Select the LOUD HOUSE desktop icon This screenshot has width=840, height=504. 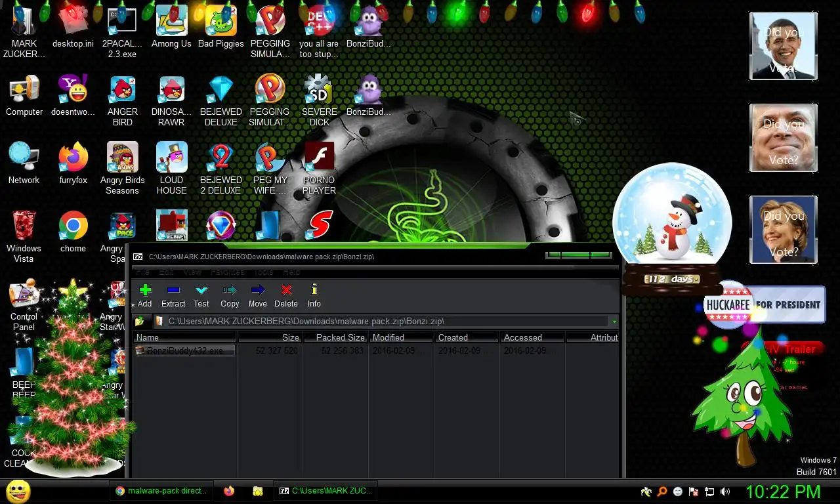(x=171, y=168)
